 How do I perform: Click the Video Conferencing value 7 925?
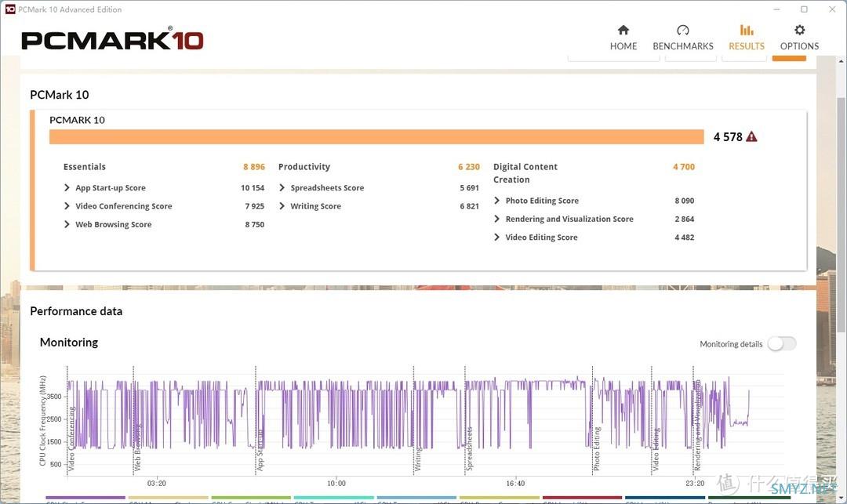pos(254,206)
